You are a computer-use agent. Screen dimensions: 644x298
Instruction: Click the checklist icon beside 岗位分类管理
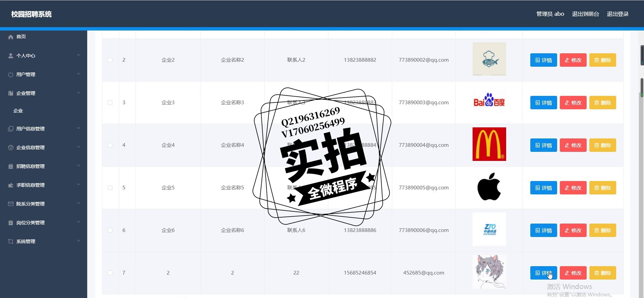pos(11,223)
